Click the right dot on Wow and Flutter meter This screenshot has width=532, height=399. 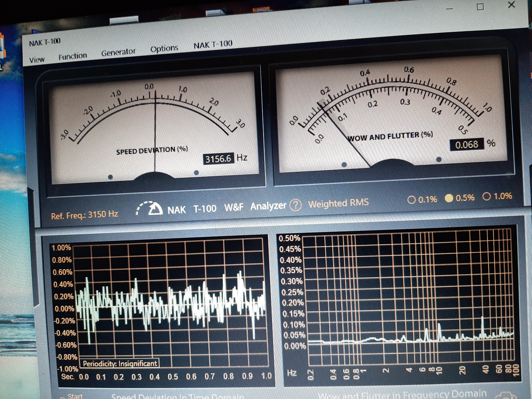[x=439, y=159]
